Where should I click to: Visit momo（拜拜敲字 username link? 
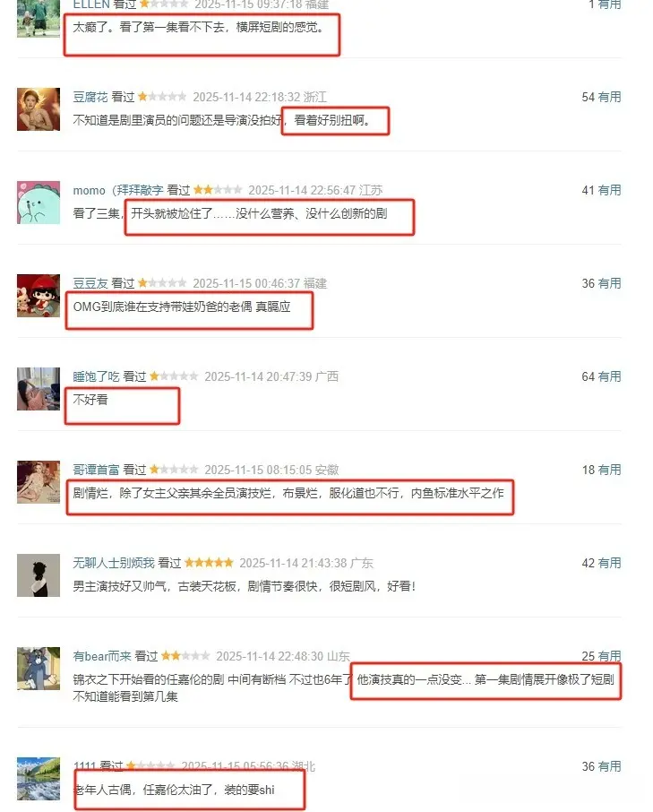(118, 190)
